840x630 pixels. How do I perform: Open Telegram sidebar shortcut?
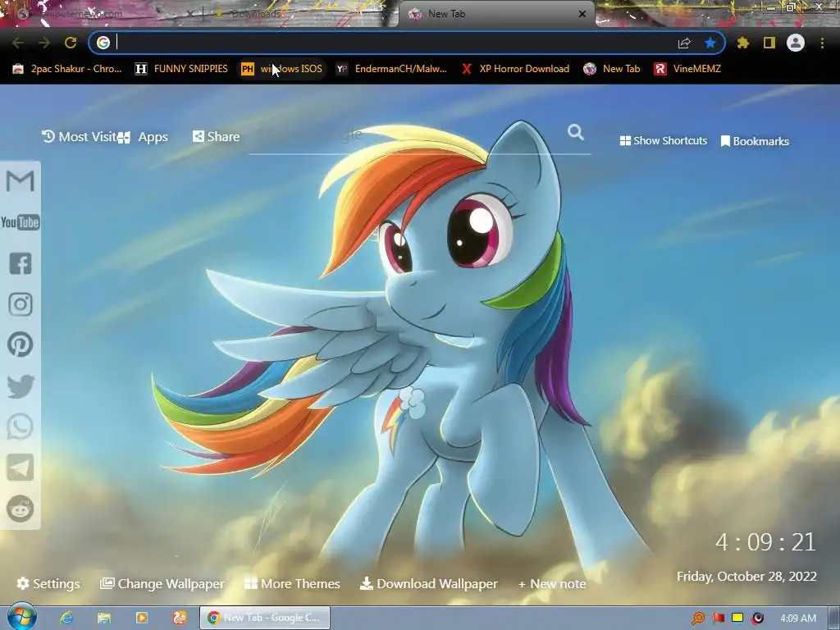point(21,468)
